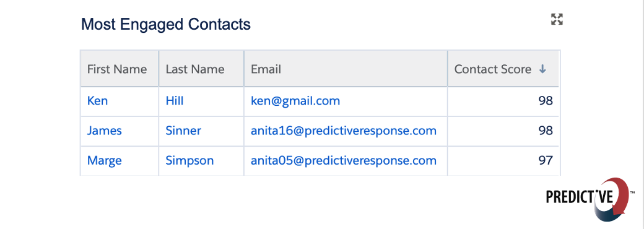Open the anita05@predictiveresponse.com email link

343,160
